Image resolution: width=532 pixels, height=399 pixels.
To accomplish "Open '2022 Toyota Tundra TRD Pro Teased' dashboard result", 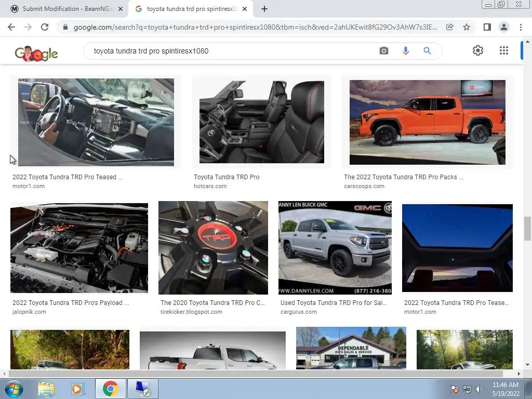I will [68, 177].
